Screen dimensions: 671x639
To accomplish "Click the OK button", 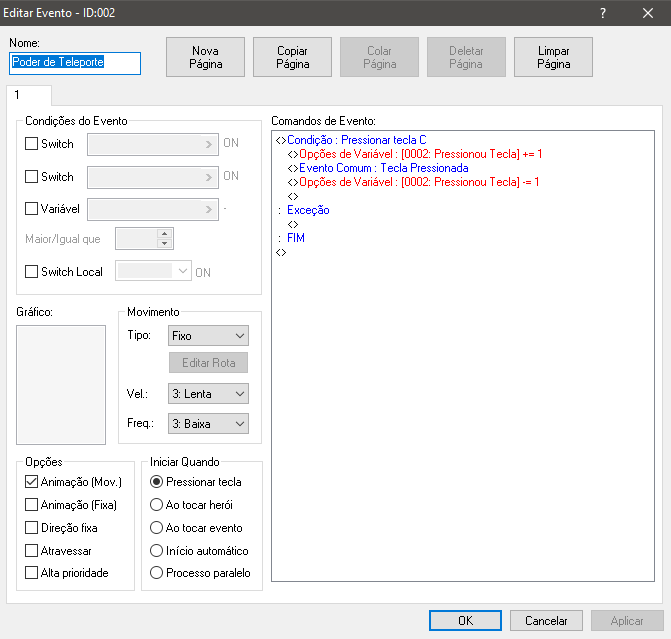I will pyautogui.click(x=465, y=621).
